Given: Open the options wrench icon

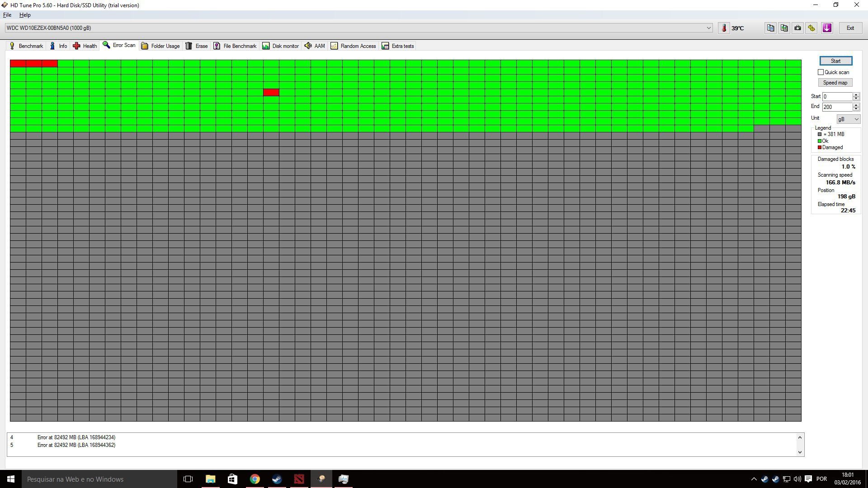Looking at the screenshot, I should (x=811, y=28).
